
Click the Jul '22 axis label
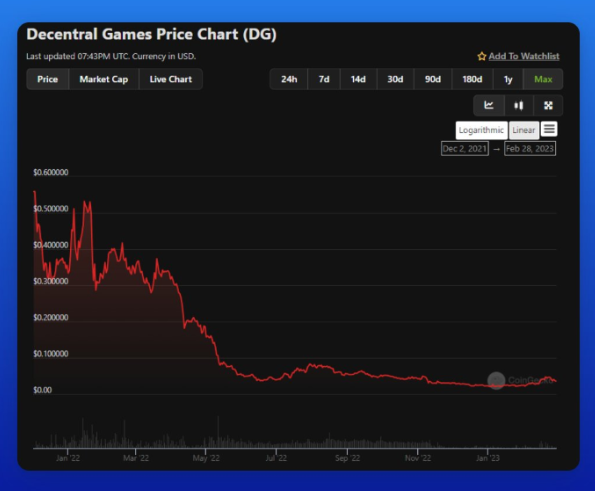click(276, 458)
